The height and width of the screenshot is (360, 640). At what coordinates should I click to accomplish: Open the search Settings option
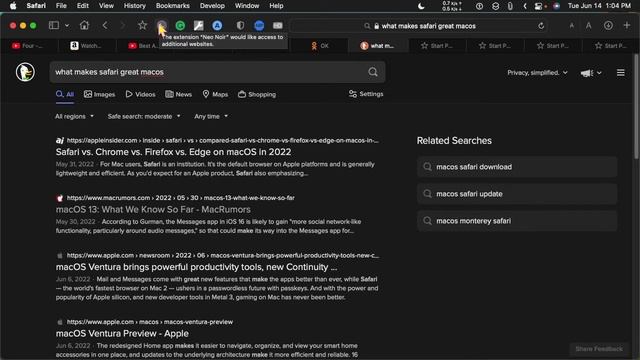tap(366, 94)
